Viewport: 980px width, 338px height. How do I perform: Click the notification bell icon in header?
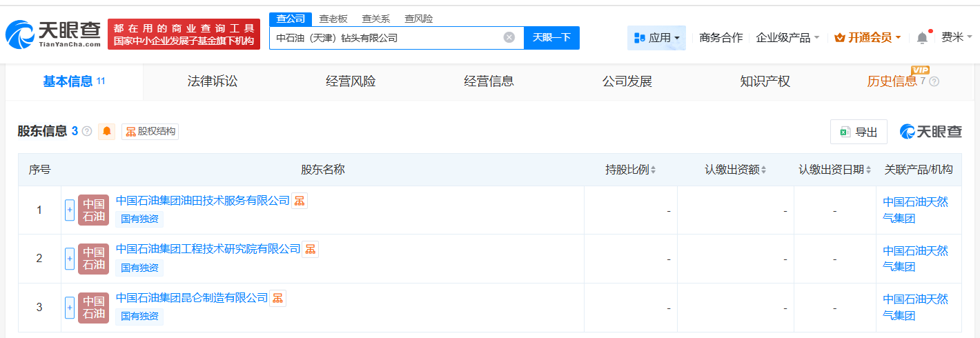click(922, 38)
